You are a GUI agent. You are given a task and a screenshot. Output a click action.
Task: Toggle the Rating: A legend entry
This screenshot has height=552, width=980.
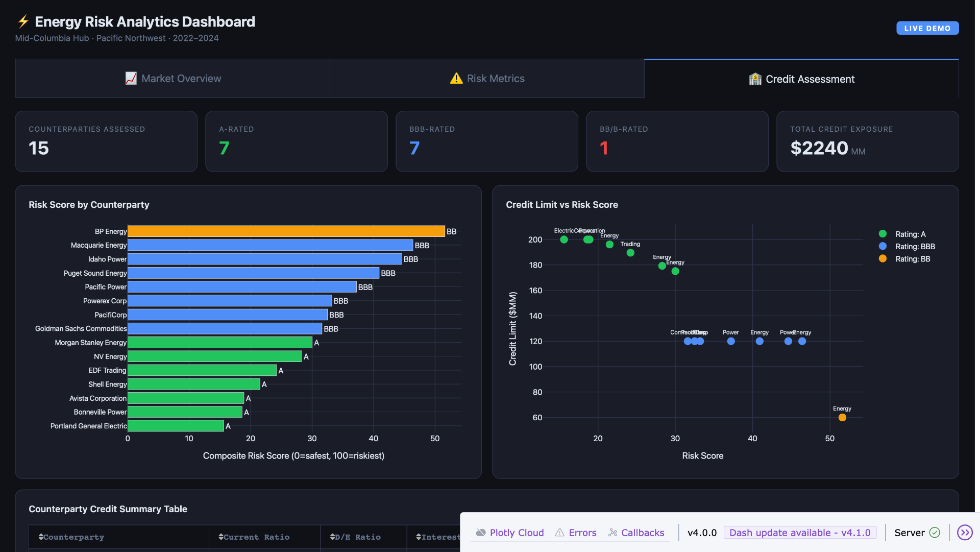[x=910, y=234]
